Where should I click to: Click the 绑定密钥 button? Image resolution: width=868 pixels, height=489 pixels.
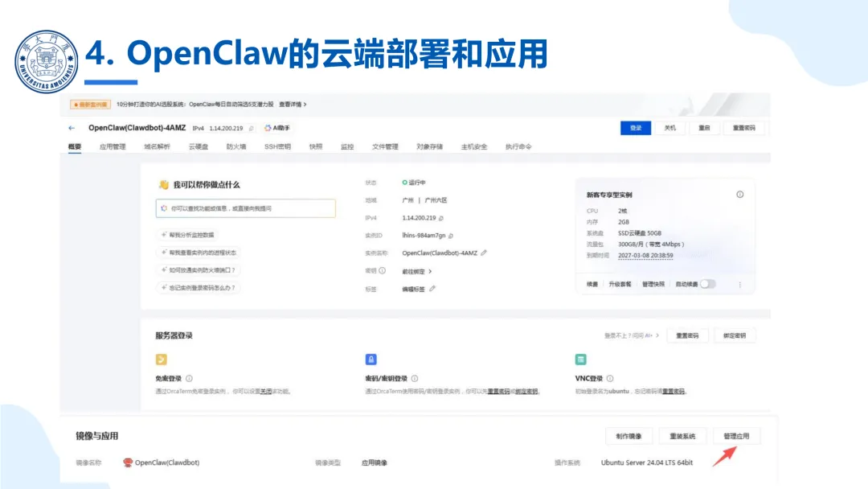734,335
